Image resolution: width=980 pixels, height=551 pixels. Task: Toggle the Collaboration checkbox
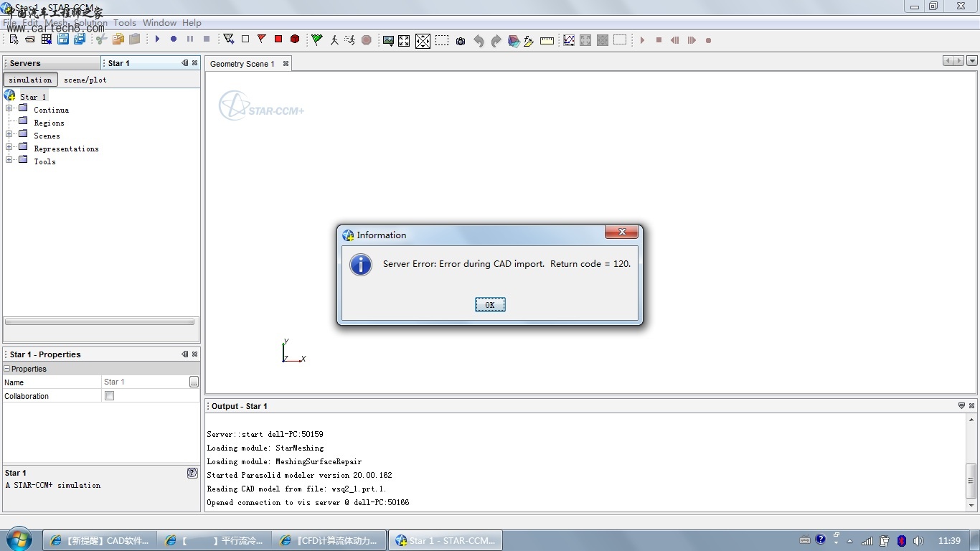[110, 396]
